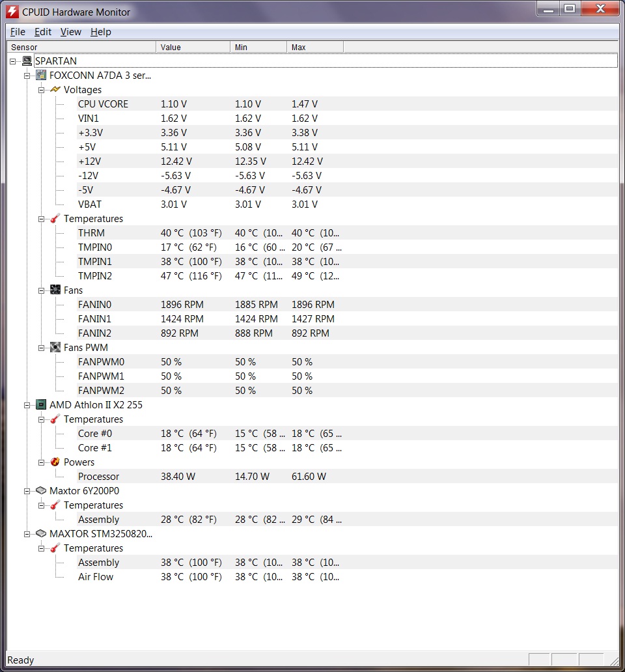This screenshot has height=672, width=625.
Task: Collapse the Powers group
Action: (41, 462)
